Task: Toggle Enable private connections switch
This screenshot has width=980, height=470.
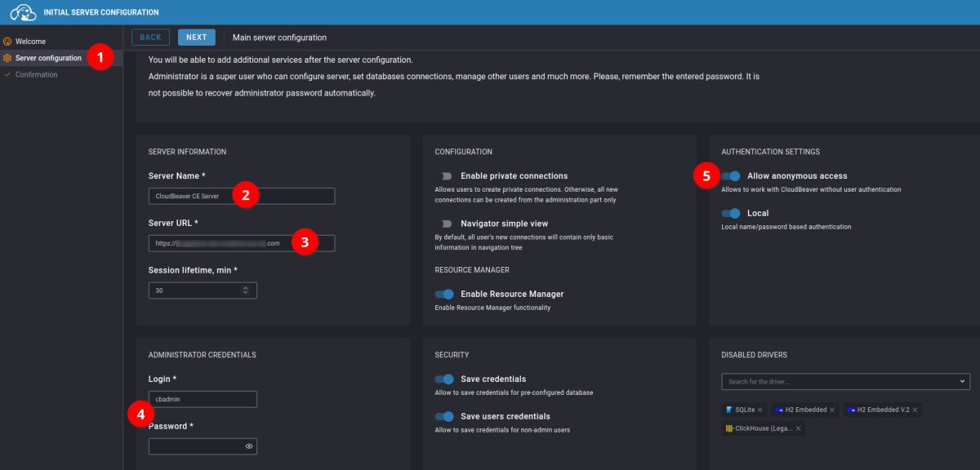Action: pos(445,175)
